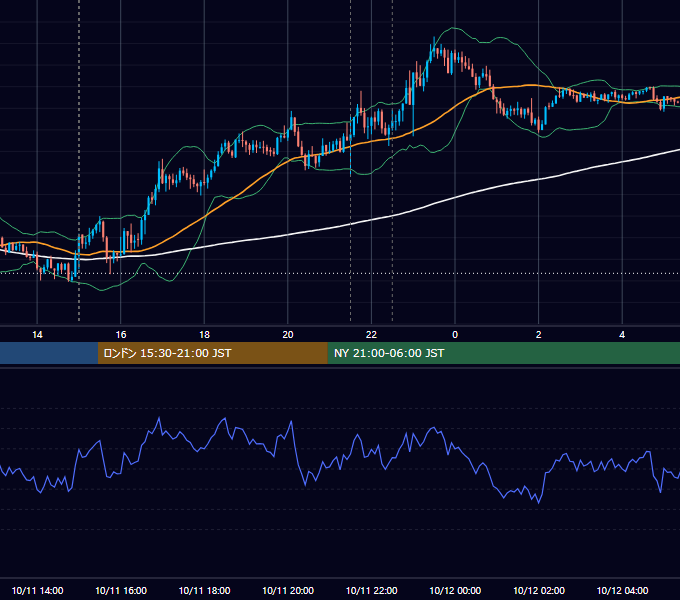Screen dimensions: 680x600
Task: Click the 22 hour axis label
Action: (x=371, y=335)
